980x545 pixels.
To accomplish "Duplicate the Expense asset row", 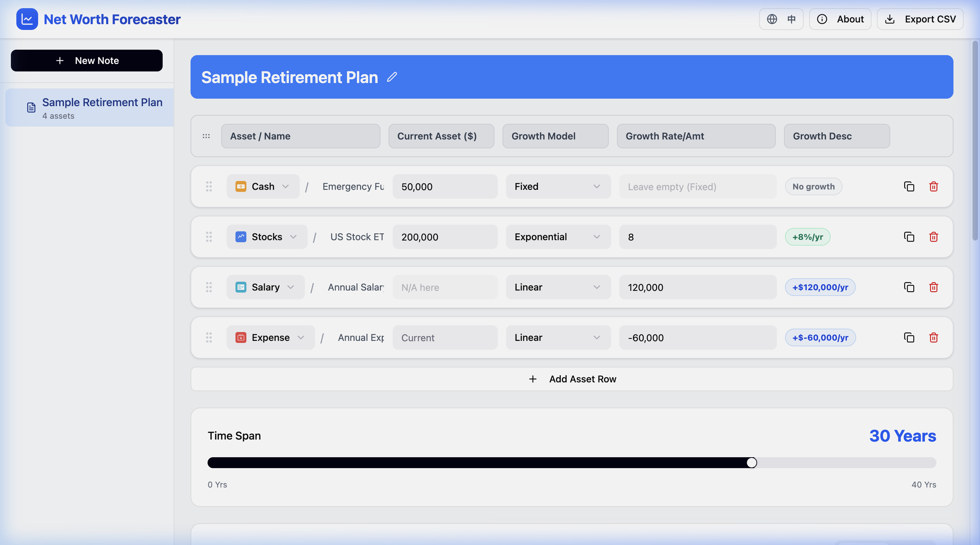I will point(909,337).
